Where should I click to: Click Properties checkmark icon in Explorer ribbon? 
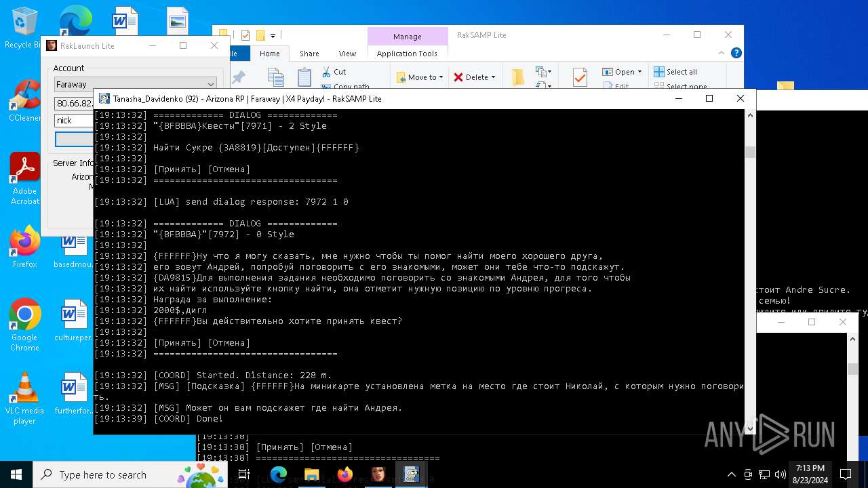pyautogui.click(x=580, y=77)
